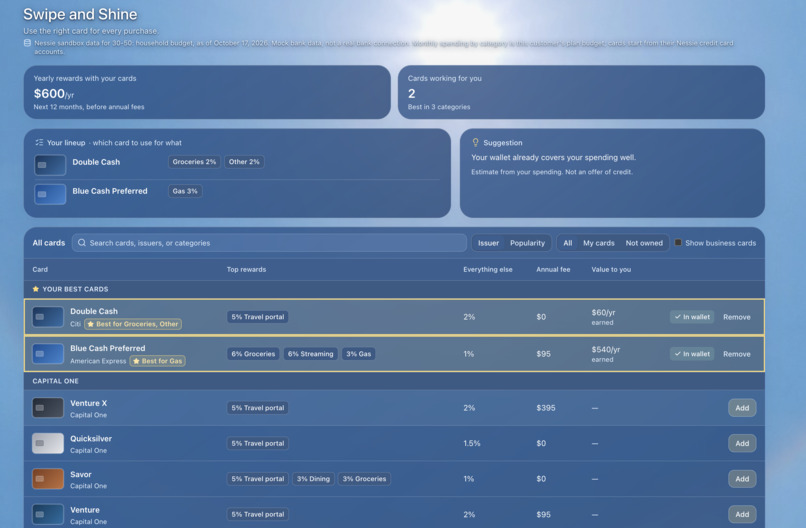The image size is (806, 528).
Task: Click the Everything else column header
Action: point(488,269)
